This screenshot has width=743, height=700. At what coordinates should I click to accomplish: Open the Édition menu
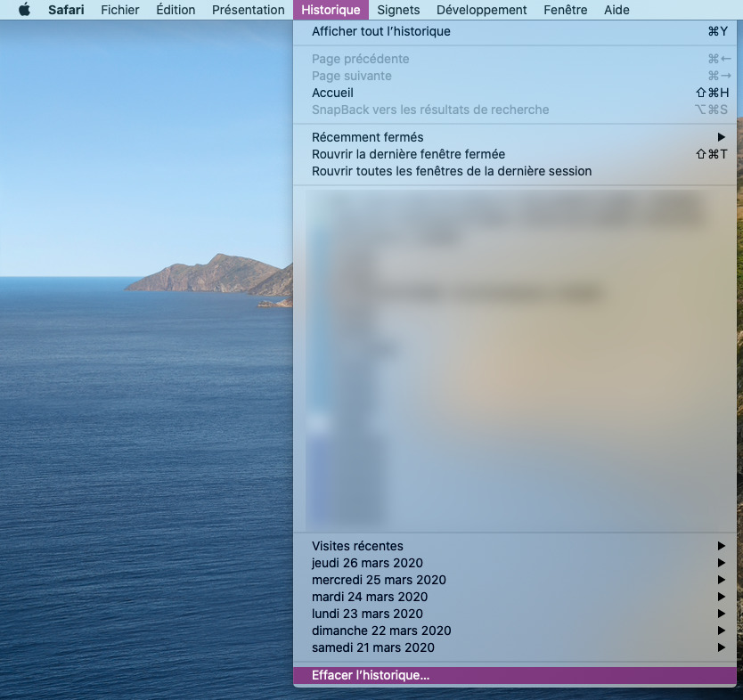click(x=175, y=10)
